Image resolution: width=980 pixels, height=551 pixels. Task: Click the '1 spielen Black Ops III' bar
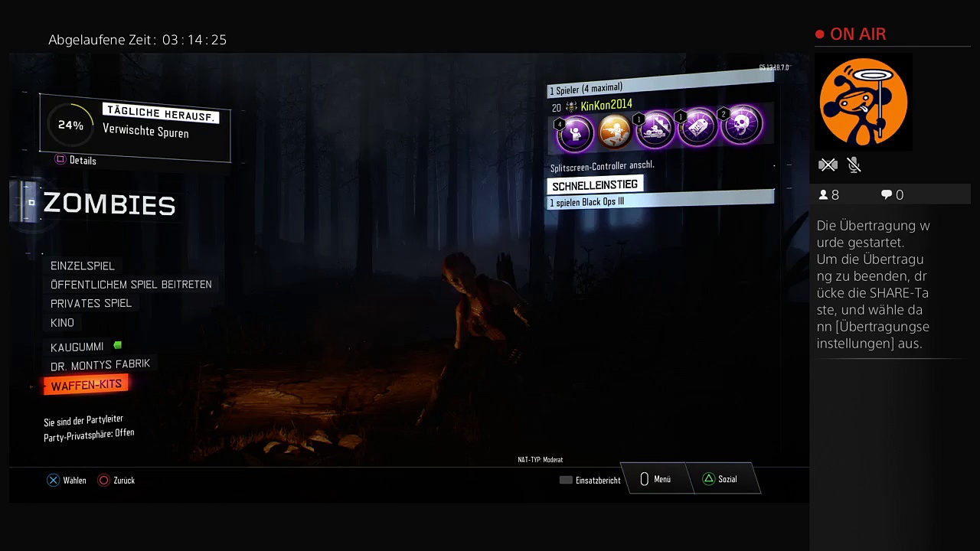(660, 200)
